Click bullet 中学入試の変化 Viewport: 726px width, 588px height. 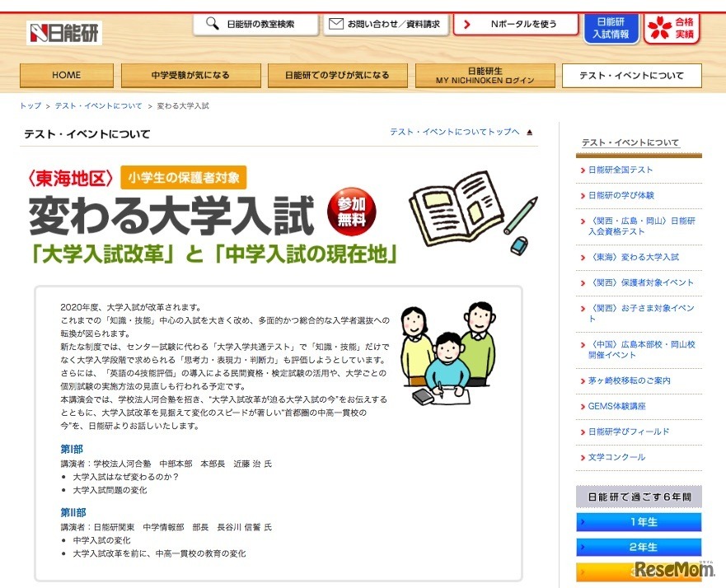click(101, 540)
